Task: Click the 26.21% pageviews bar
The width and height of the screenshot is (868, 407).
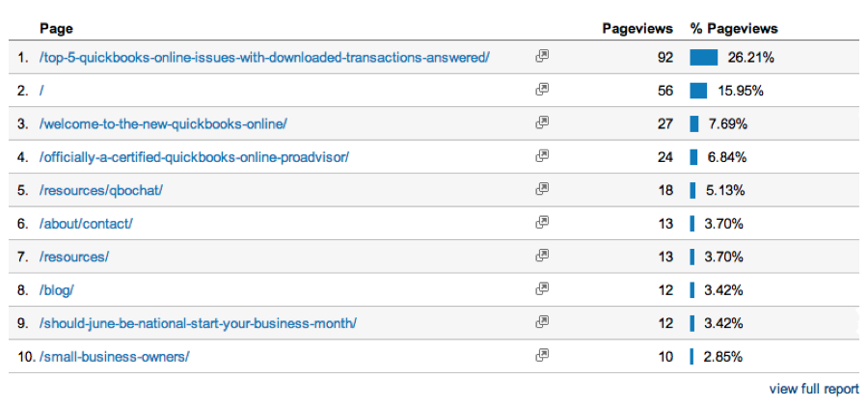Action: coord(704,57)
